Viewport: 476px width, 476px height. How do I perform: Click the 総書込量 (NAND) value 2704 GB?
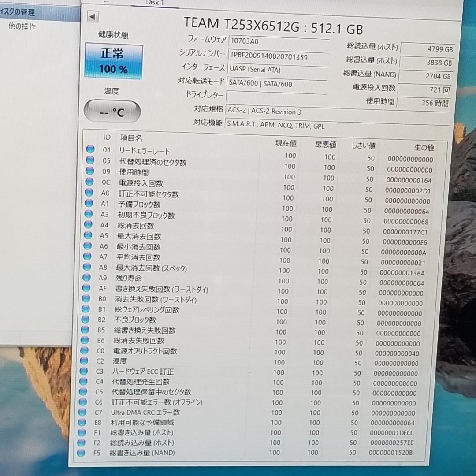coord(425,76)
